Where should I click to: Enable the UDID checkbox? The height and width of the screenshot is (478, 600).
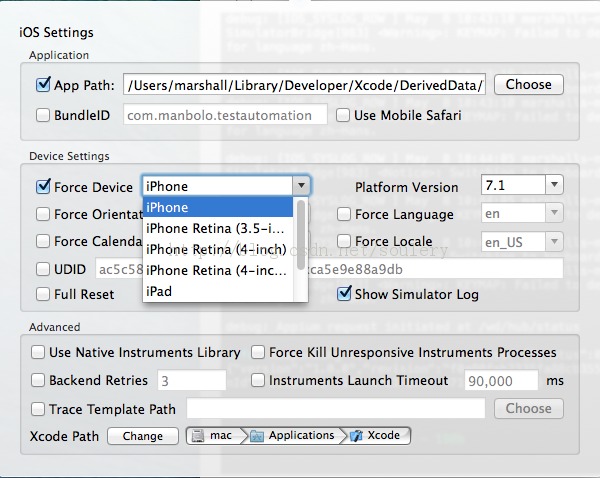point(43,269)
